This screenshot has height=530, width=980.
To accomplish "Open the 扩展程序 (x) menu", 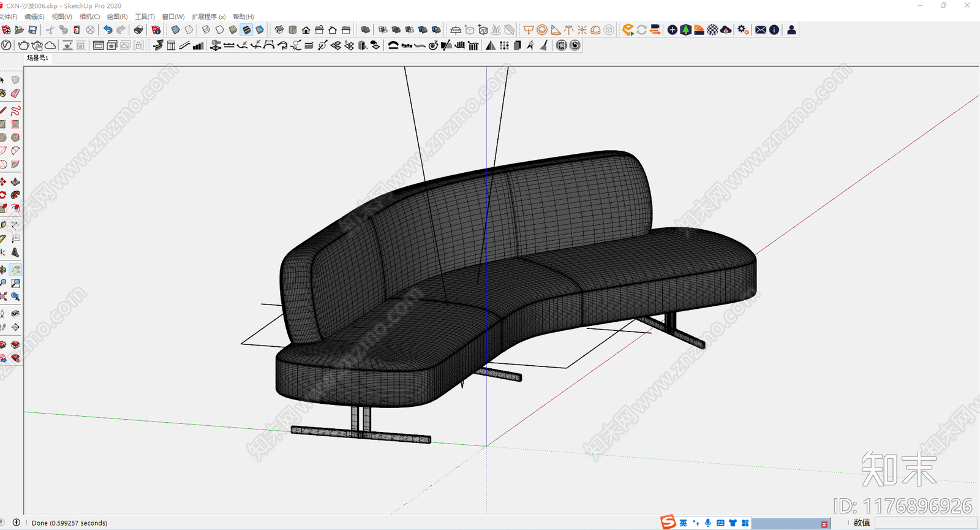I will point(208,17).
